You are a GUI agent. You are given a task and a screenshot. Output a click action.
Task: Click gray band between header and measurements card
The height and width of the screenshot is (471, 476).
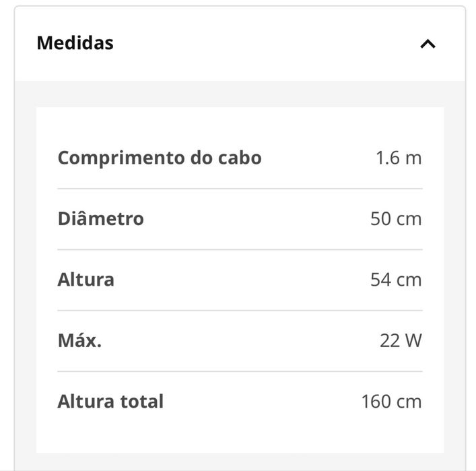pos(240,94)
